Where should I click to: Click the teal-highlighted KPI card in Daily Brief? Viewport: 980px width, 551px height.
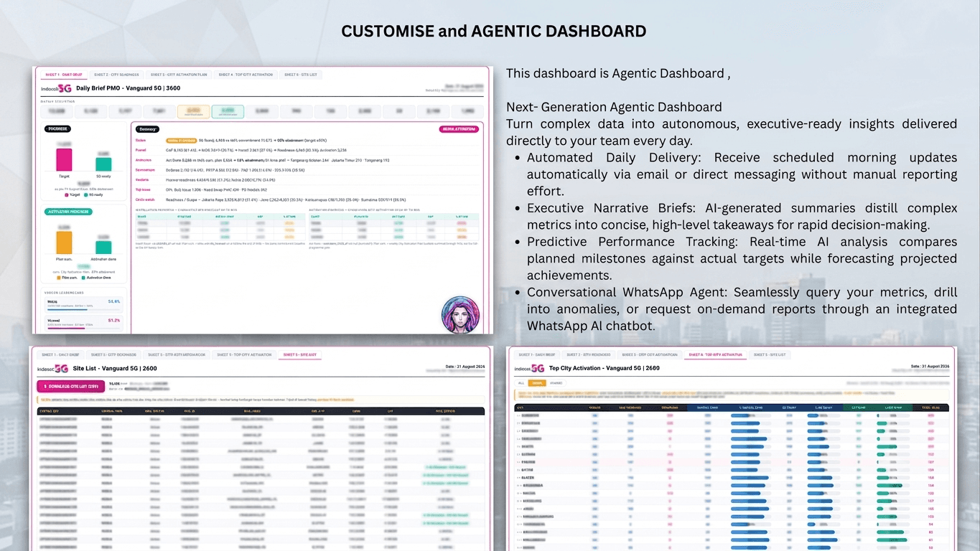(228, 111)
